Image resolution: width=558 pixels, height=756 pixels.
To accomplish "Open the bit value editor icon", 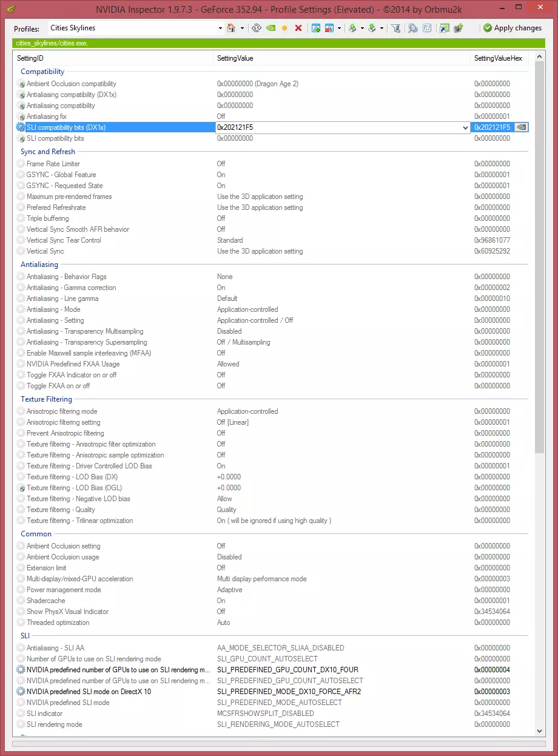I will tap(427, 28).
